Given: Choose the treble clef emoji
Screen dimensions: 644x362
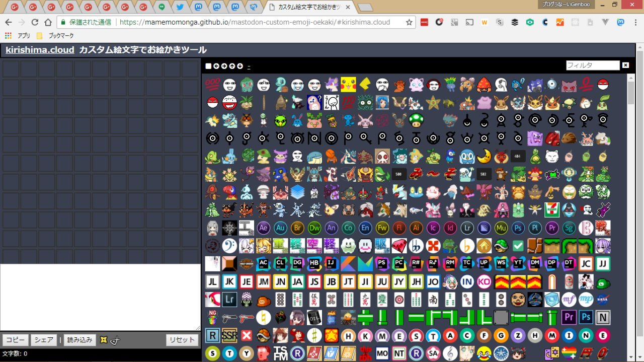Looking at the screenshot, I should click(450, 353).
